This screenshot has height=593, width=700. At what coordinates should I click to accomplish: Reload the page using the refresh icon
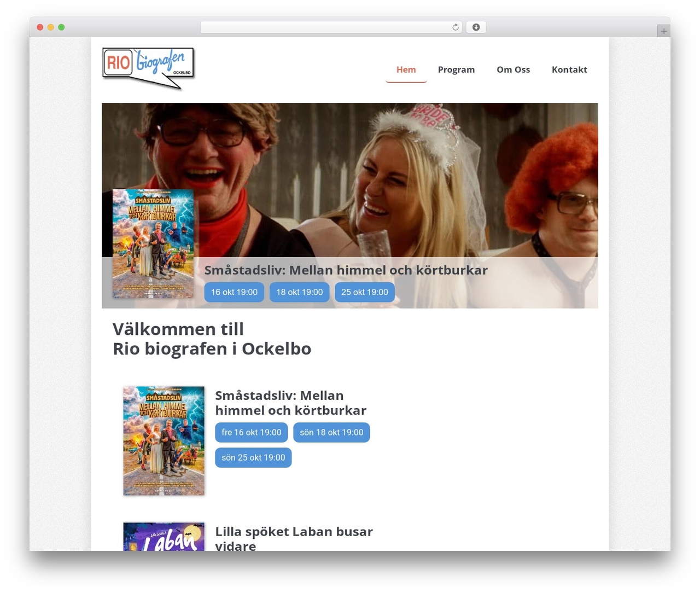[x=455, y=27]
